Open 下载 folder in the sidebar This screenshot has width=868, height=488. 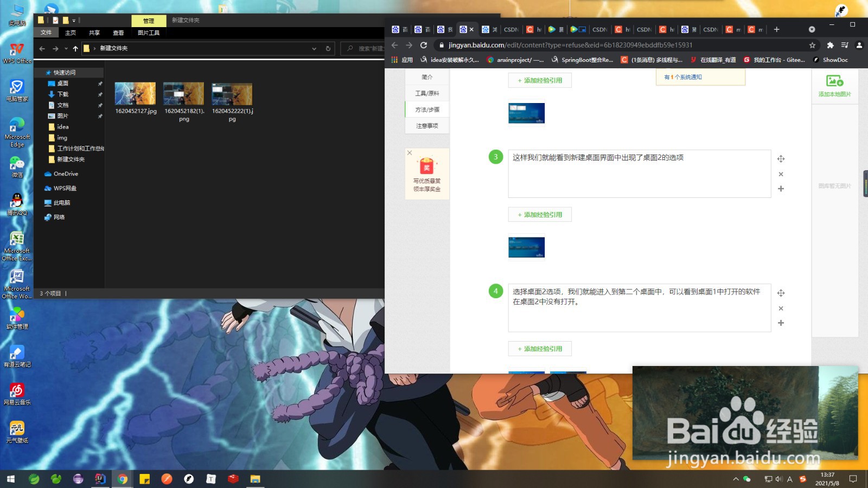click(63, 94)
